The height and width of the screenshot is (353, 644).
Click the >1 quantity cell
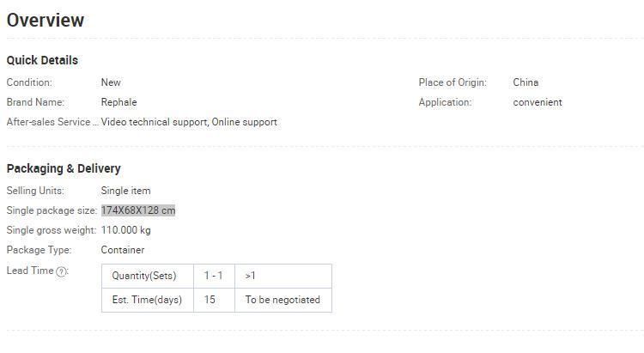tap(283, 277)
